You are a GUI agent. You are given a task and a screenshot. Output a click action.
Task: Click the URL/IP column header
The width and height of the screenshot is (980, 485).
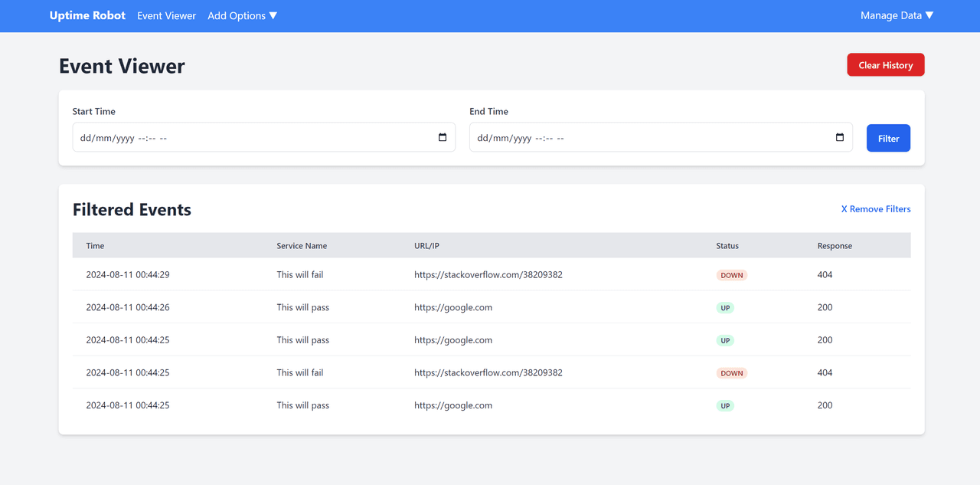coord(426,246)
